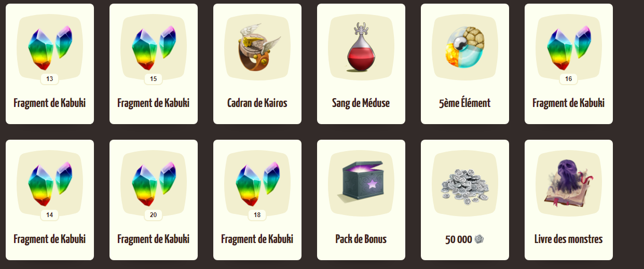Select the Sang de Méduse potion icon

(x=361, y=48)
